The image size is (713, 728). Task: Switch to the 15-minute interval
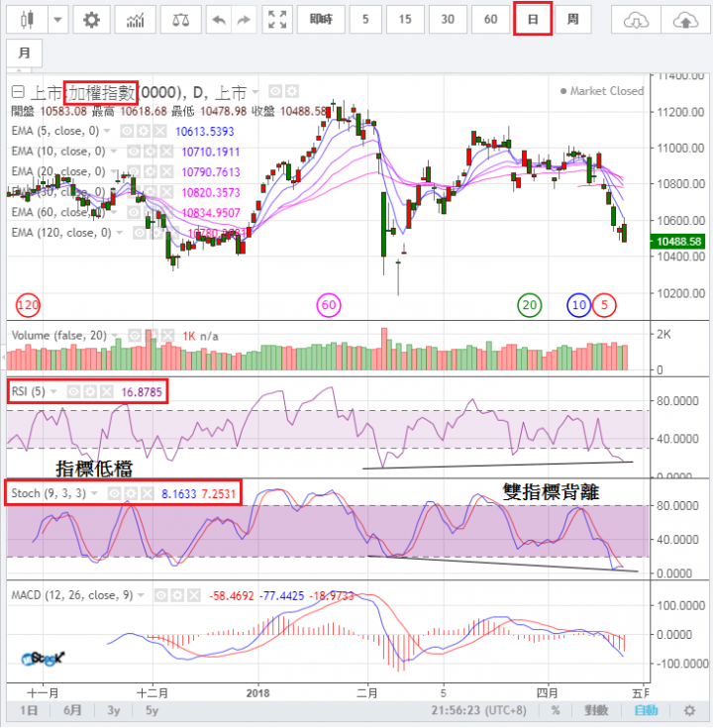click(405, 20)
